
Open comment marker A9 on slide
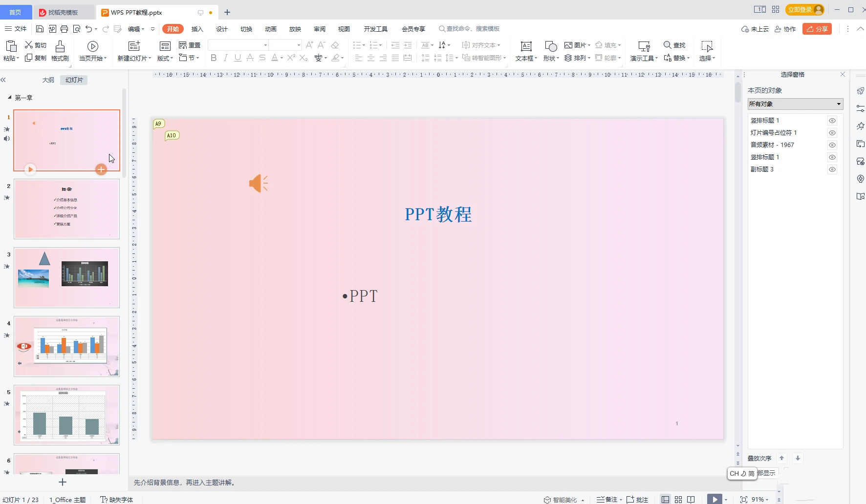[158, 124]
